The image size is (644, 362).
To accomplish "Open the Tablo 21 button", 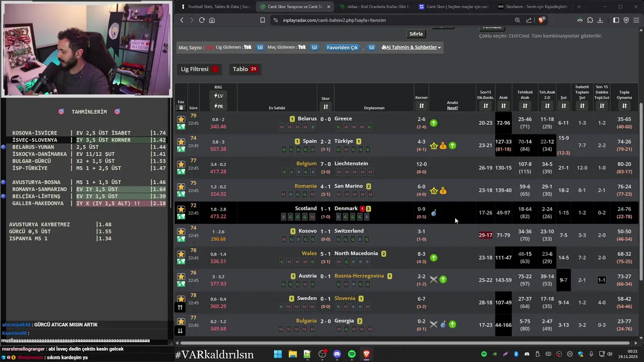I will (245, 69).
